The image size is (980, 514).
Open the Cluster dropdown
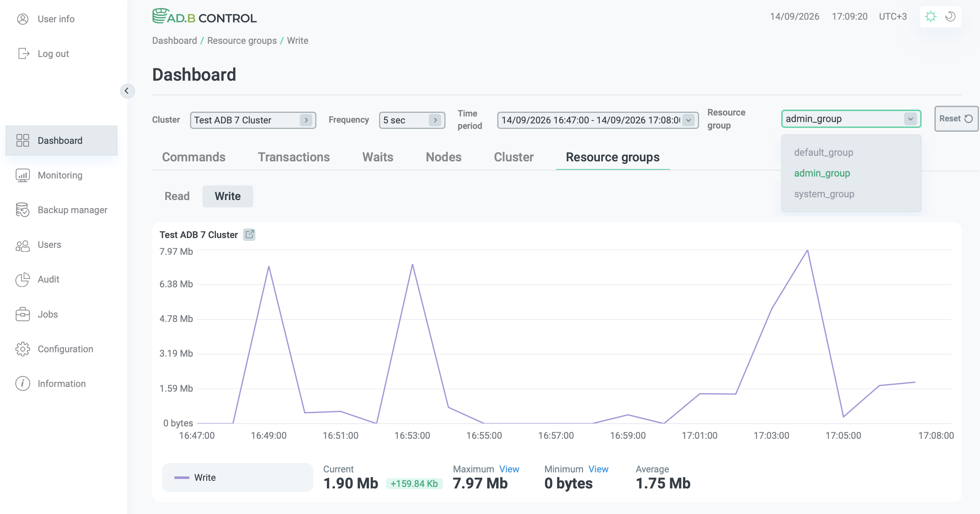point(253,120)
